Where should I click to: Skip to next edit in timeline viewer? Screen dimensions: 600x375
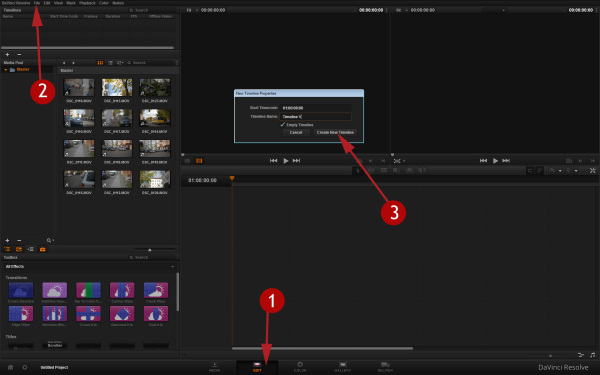point(506,161)
